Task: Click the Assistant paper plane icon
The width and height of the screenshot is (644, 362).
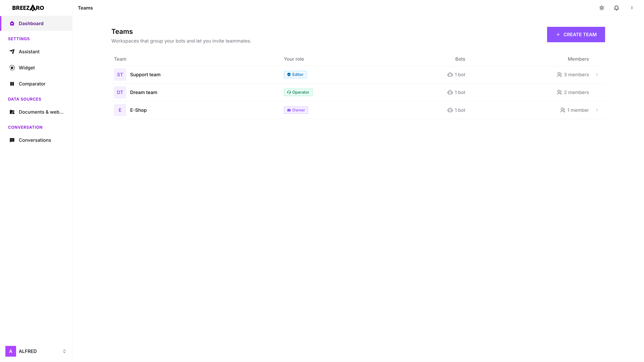Action: 12,52
